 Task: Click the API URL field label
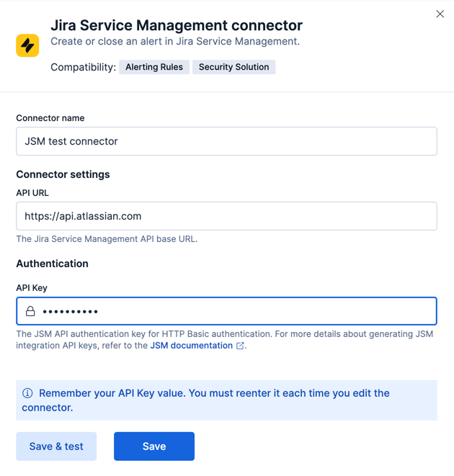tap(32, 193)
